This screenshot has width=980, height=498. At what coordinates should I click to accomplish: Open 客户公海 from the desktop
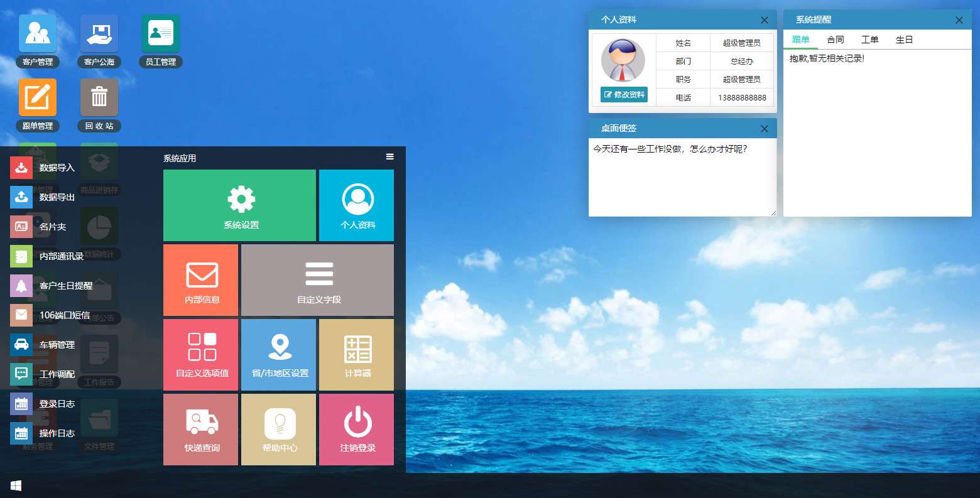coord(99,33)
